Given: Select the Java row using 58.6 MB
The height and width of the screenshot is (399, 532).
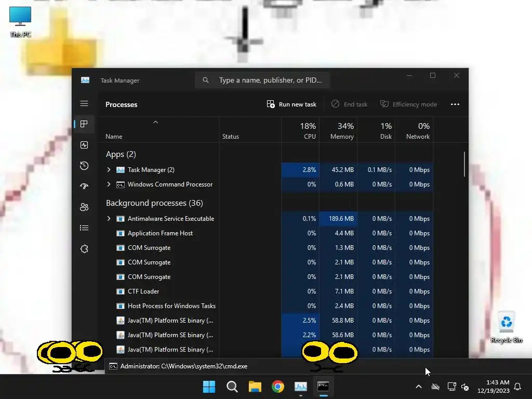Looking at the screenshot, I should [x=265, y=335].
